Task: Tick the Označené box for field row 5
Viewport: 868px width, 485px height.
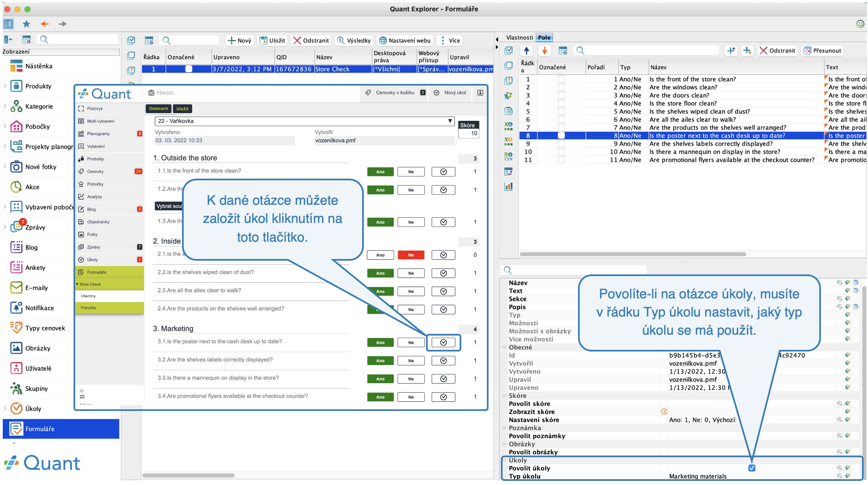Action: coord(561,111)
